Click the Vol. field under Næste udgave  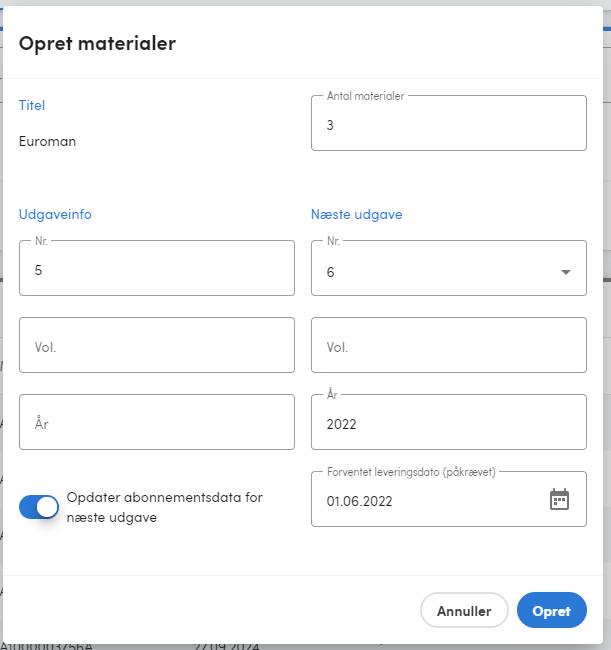449,345
